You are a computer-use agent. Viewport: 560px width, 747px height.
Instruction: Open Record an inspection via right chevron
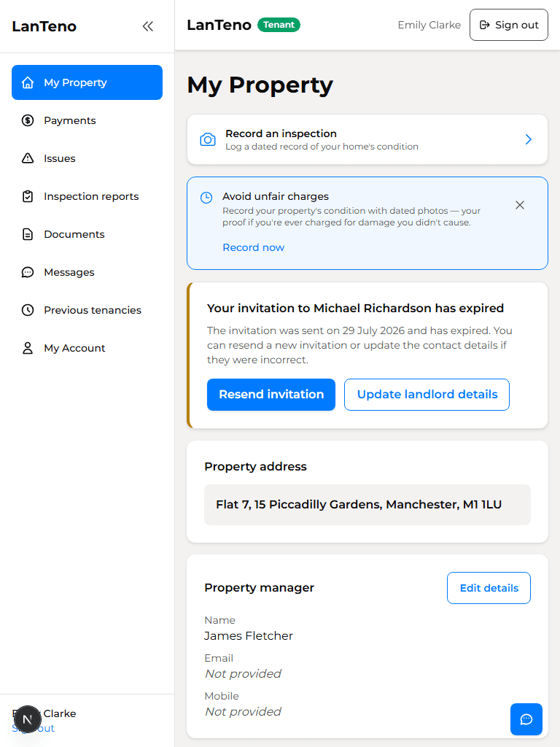coord(528,139)
